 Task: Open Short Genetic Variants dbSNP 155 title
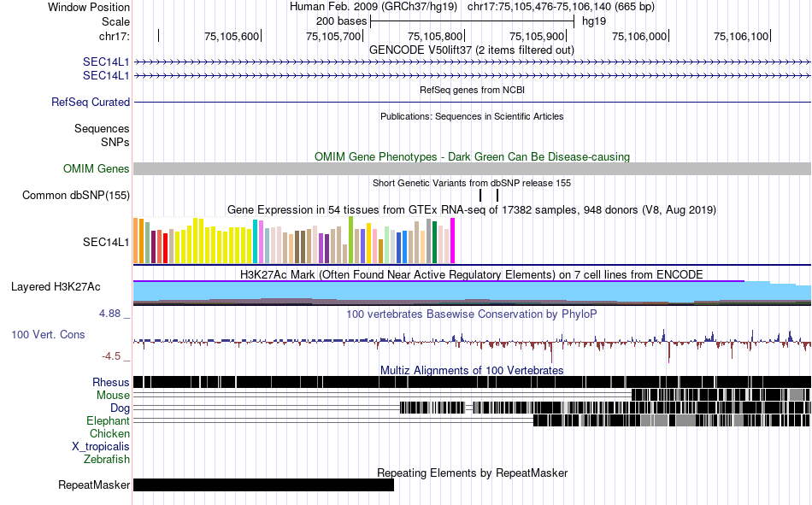472,183
